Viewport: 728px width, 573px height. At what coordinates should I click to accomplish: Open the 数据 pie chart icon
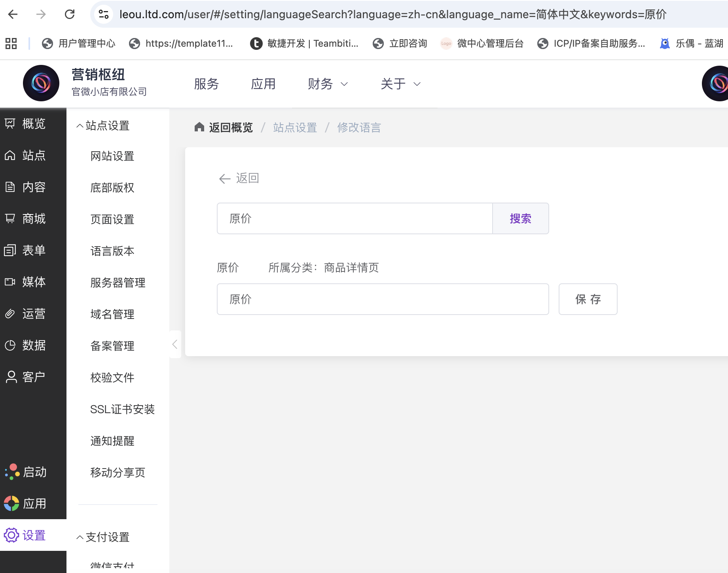coord(10,345)
